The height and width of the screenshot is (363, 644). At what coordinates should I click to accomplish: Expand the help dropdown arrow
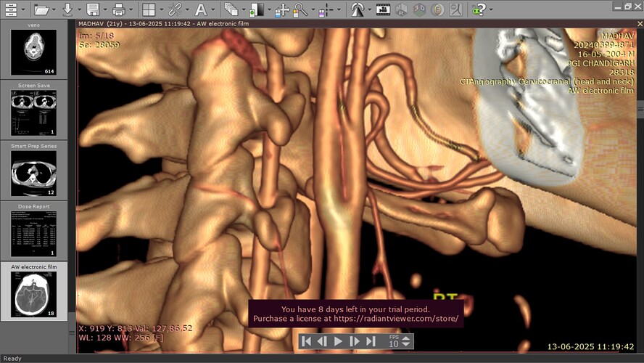491,9
